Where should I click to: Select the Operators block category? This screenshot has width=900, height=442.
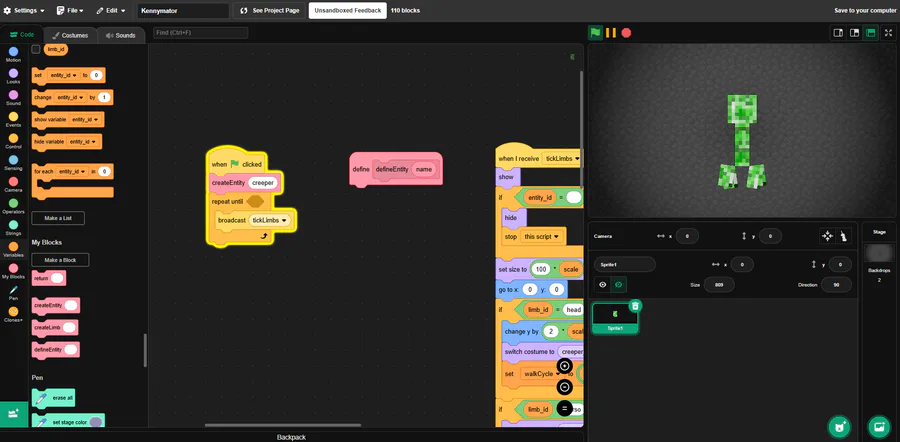(x=13, y=206)
